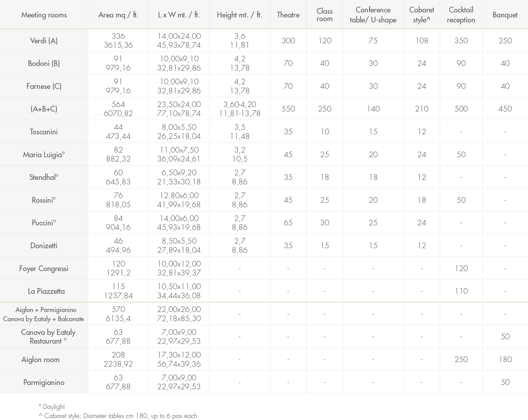Click the Maria Luigia room name
The image size is (528, 420).
44,154
